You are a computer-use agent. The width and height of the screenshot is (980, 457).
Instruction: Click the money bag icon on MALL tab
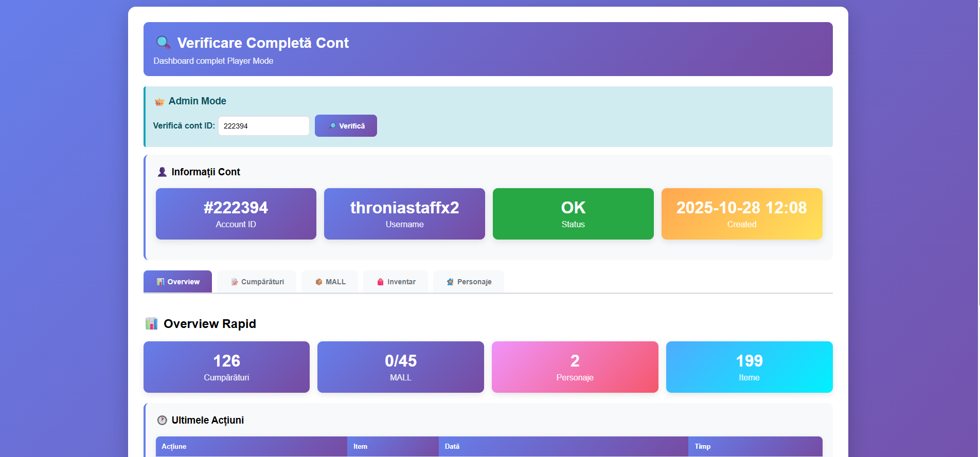tap(318, 281)
